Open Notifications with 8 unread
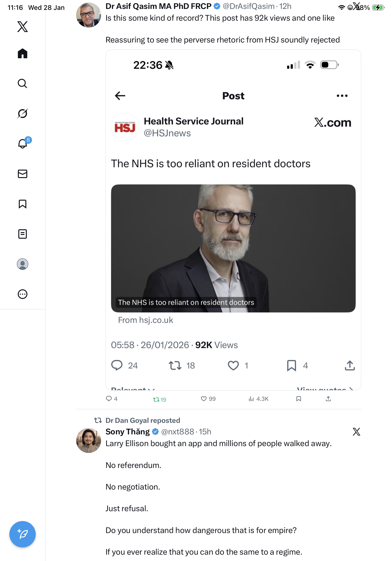 point(23,144)
